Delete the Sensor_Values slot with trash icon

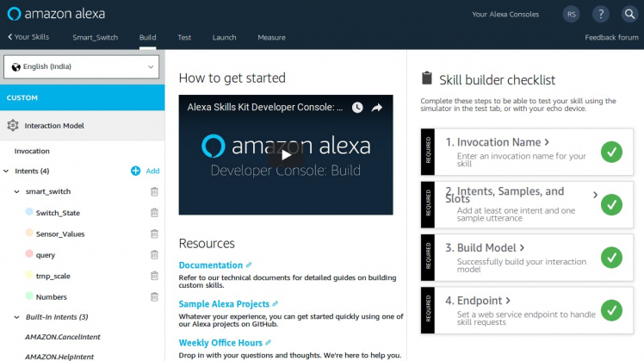[x=154, y=233]
